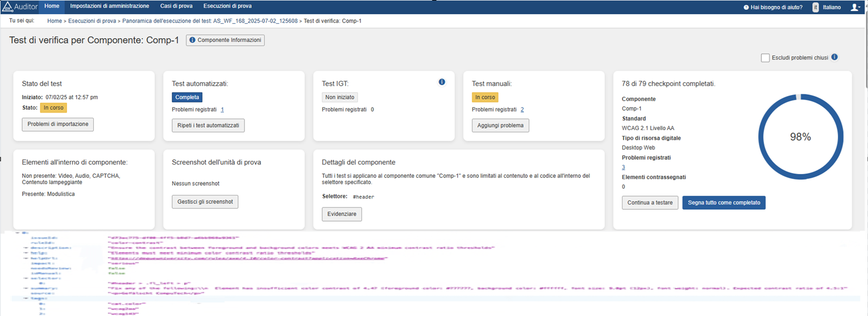Click Ripeti i test automatizzati button
The height and width of the screenshot is (316, 868).
[208, 126]
